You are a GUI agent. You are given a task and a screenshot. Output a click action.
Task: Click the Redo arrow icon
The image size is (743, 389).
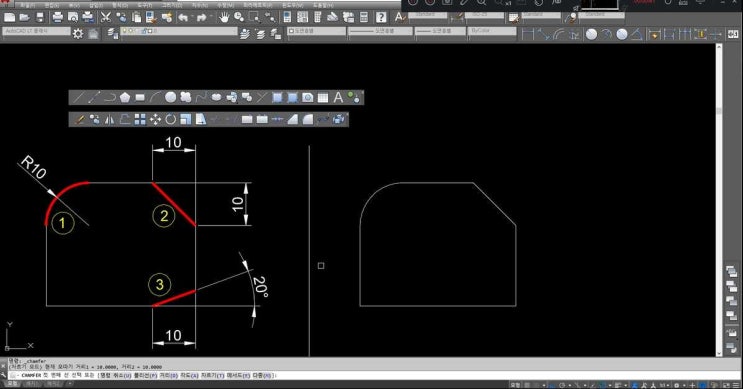click(201, 18)
